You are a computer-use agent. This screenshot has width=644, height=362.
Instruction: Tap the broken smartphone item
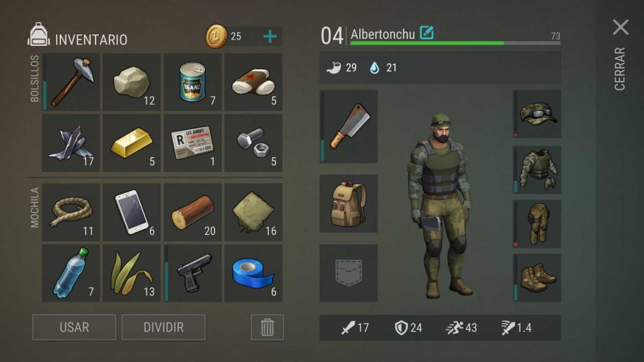tap(131, 212)
